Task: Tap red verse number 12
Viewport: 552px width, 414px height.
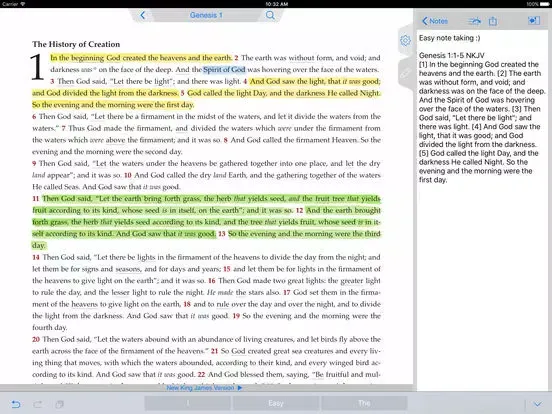Action: (x=299, y=211)
